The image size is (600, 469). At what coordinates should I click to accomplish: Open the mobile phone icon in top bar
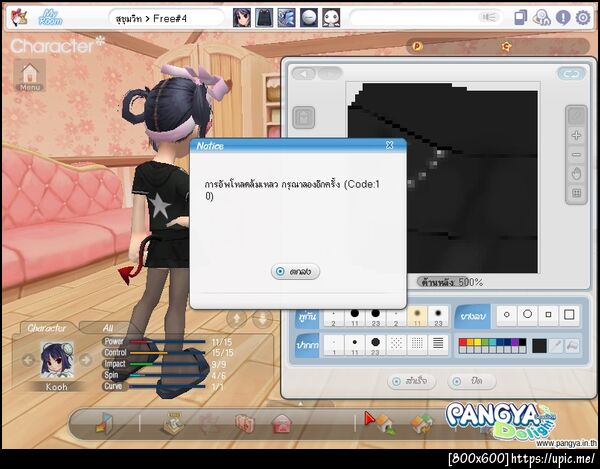point(520,18)
